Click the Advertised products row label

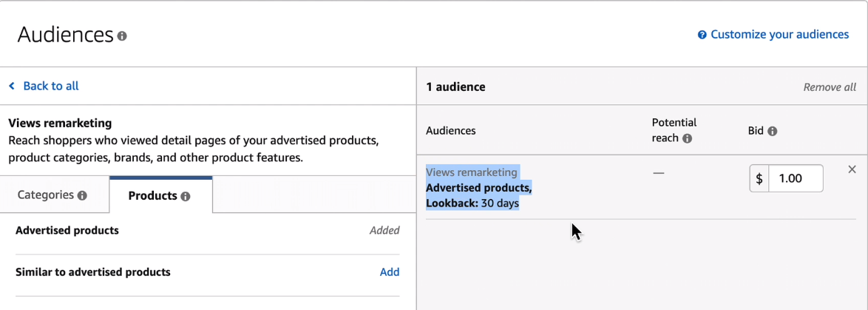coord(67,230)
